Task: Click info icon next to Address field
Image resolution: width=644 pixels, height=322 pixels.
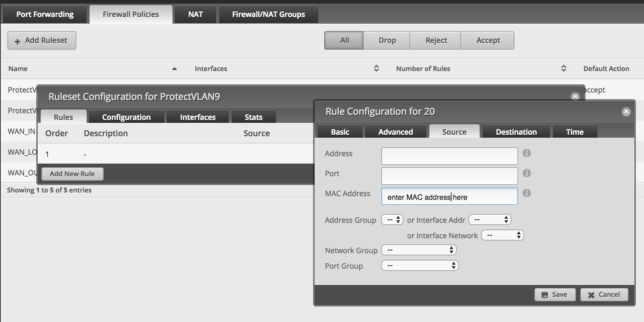Action: pyautogui.click(x=527, y=153)
